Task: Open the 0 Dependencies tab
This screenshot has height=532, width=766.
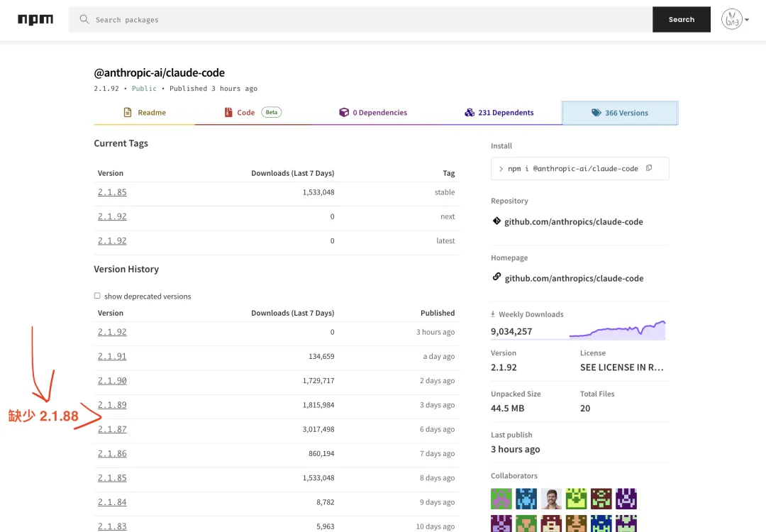Action: click(x=373, y=112)
